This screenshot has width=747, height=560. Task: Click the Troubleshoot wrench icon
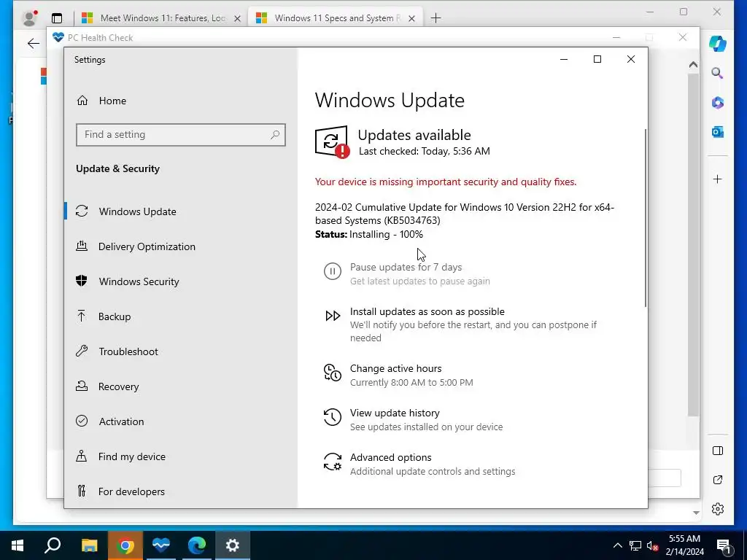pos(82,351)
